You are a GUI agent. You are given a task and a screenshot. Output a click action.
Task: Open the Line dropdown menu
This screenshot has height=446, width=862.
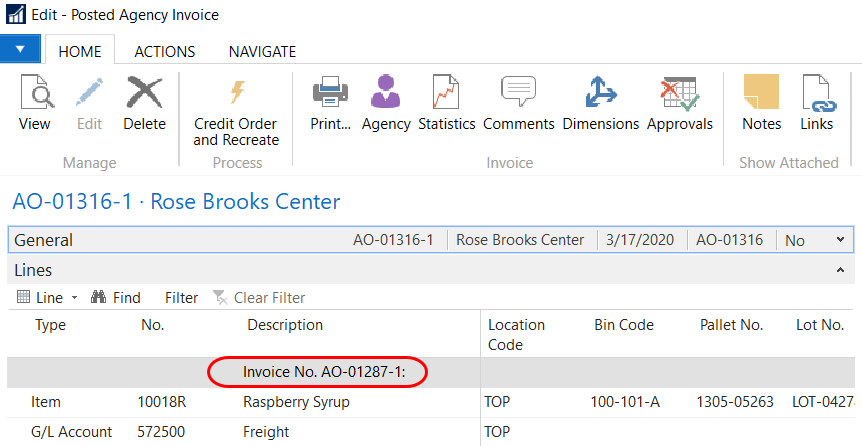click(x=48, y=297)
